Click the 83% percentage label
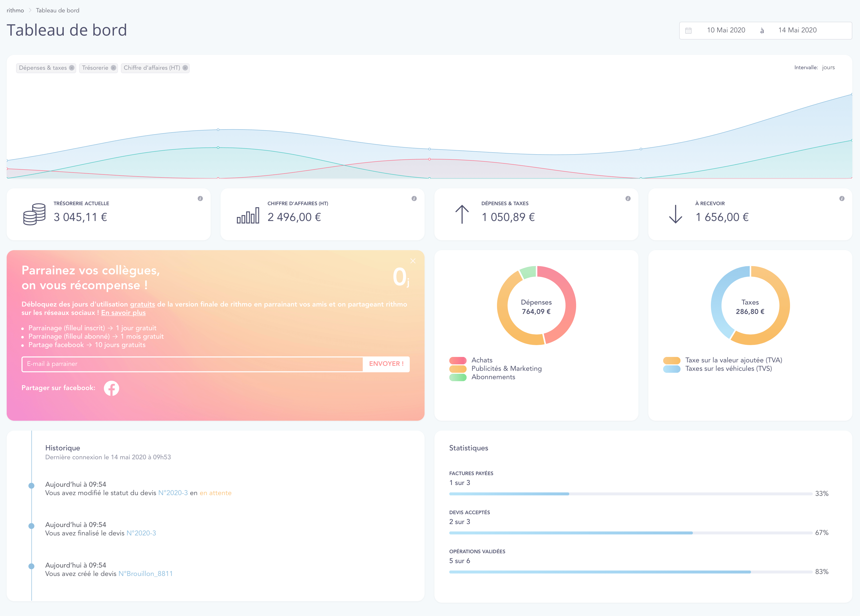 (822, 572)
